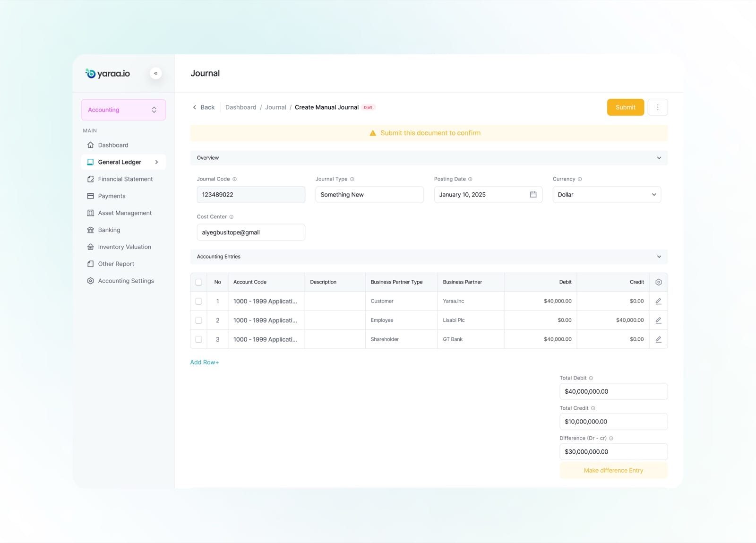756x543 pixels.
Task: Click the Posting Date info icon
Action: [470, 179]
